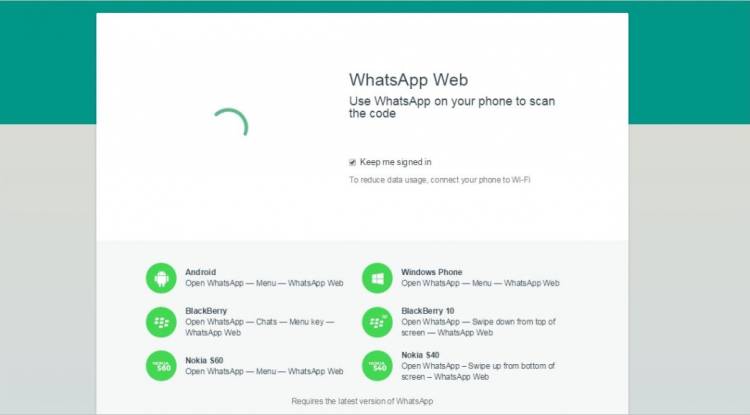Screen dimensions: 750x415
Task: Click the Android heading text
Action: tap(200, 272)
